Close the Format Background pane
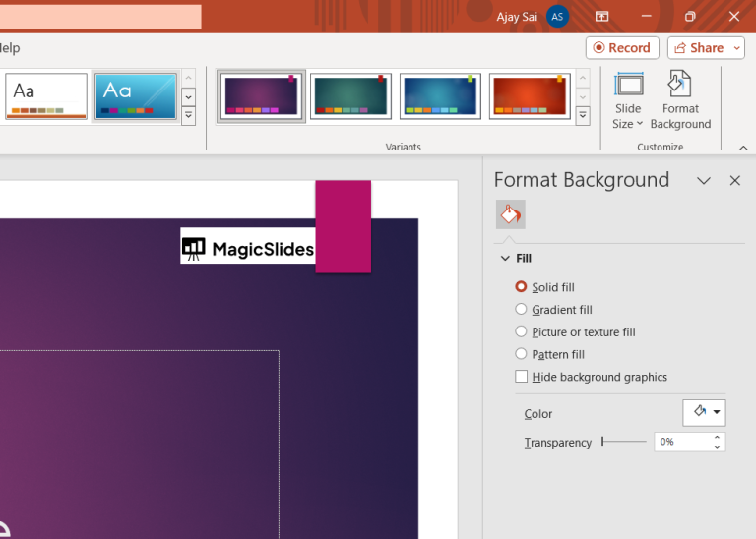This screenshot has height=539, width=756. tap(734, 181)
